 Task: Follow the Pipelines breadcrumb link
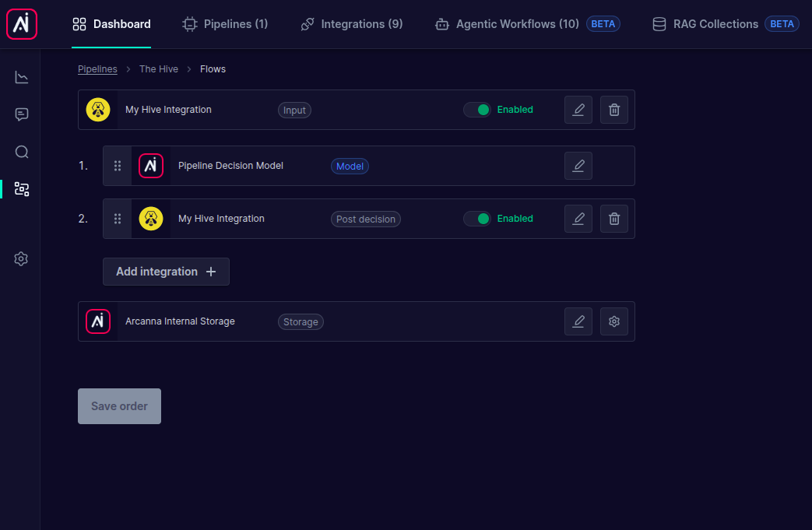click(x=97, y=68)
